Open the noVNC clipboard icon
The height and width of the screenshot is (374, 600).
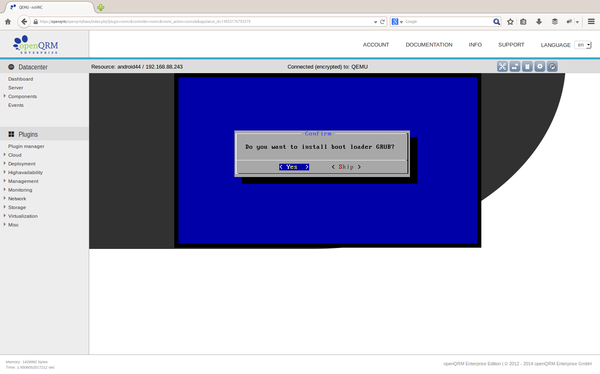click(x=527, y=67)
